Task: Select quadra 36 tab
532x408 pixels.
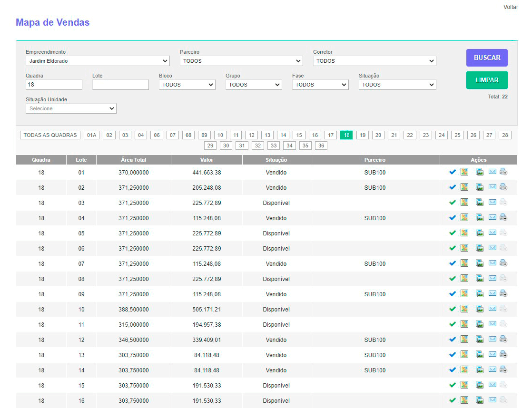Action: pos(321,146)
